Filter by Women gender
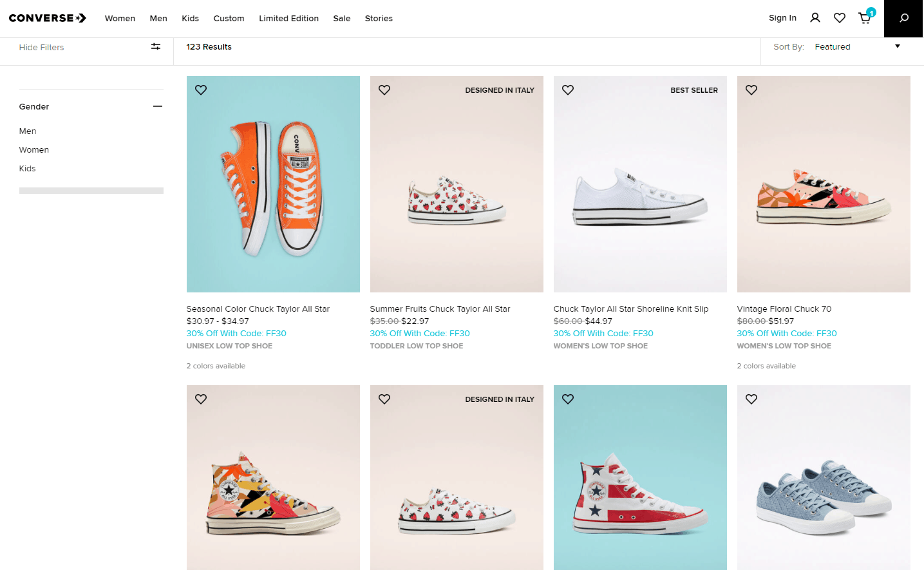This screenshot has width=924, height=570. coord(34,149)
